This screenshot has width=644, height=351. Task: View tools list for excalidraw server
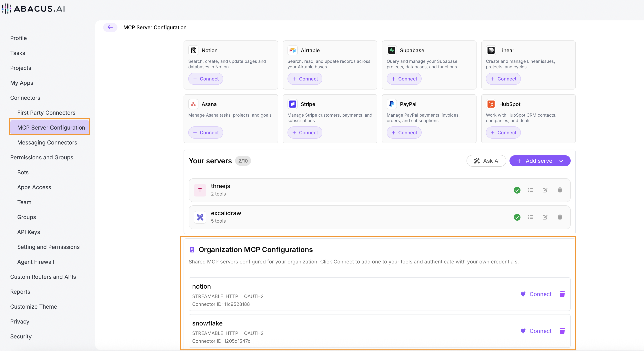[530, 217]
